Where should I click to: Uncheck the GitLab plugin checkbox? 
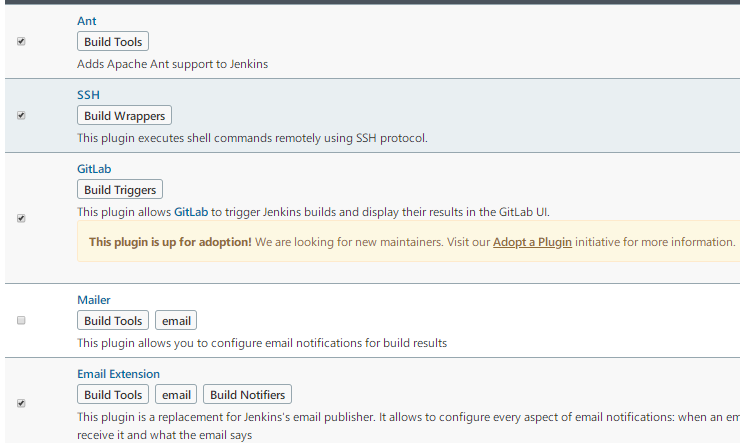pyautogui.click(x=21, y=218)
